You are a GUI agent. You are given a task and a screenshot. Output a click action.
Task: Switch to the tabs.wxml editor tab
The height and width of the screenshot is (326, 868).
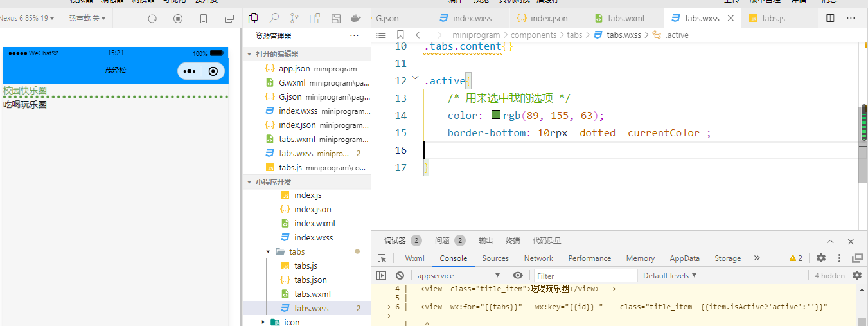[626, 18]
